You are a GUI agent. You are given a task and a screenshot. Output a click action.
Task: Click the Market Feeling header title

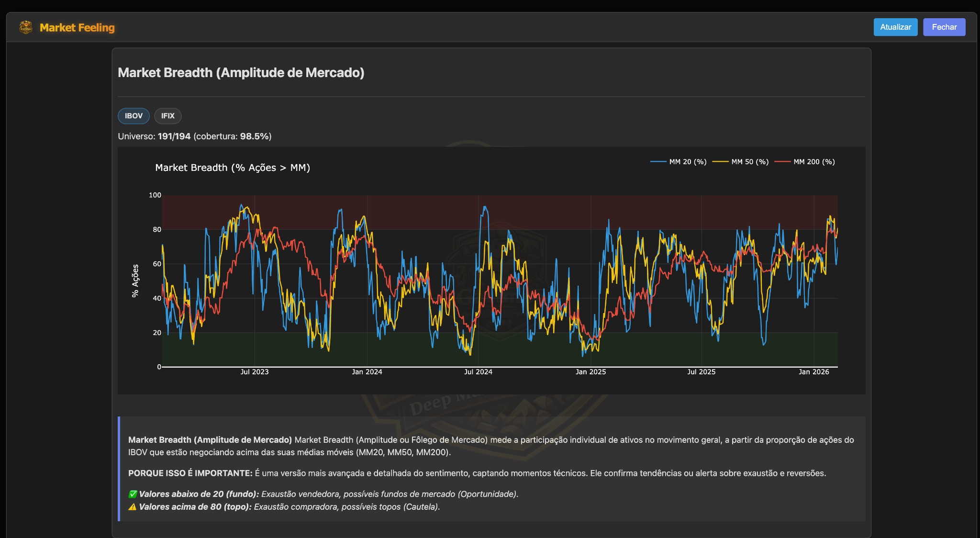78,27
